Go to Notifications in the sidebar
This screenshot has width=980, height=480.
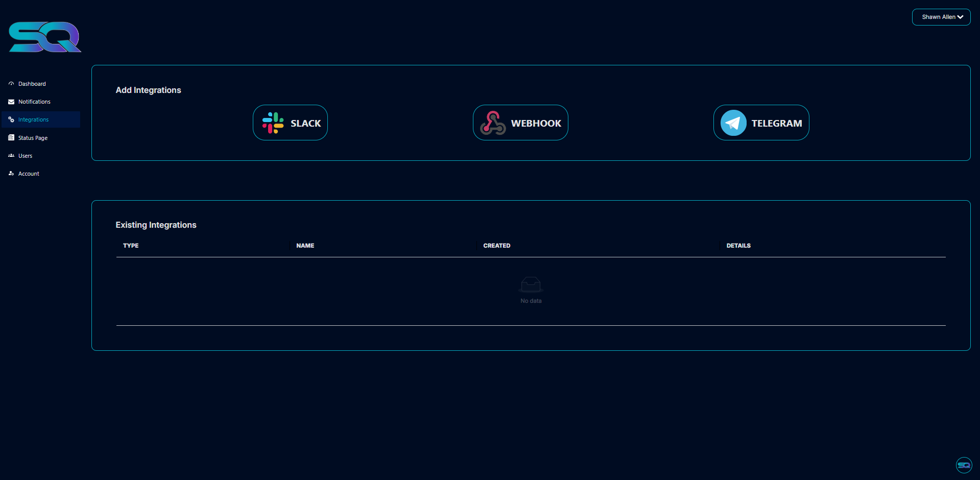pyautogui.click(x=41, y=102)
